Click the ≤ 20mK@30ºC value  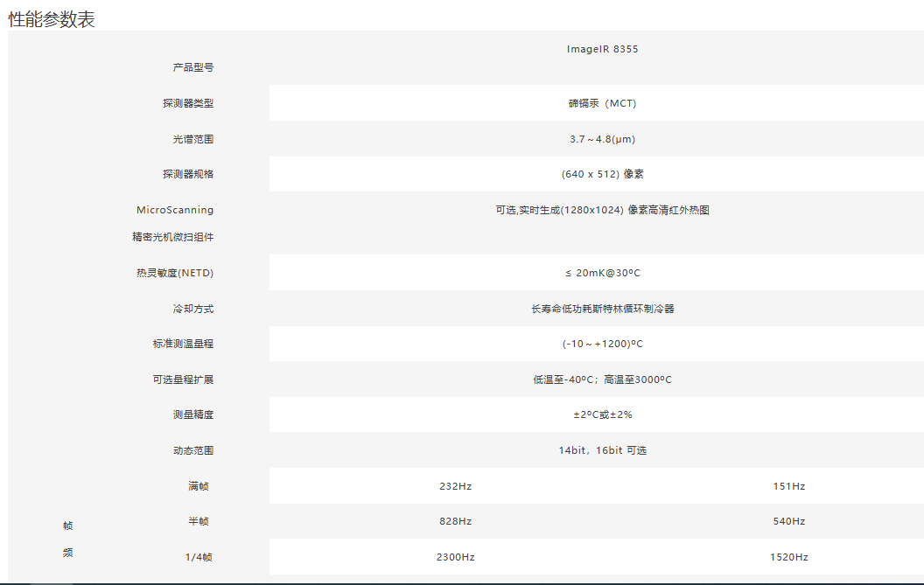[602, 273]
